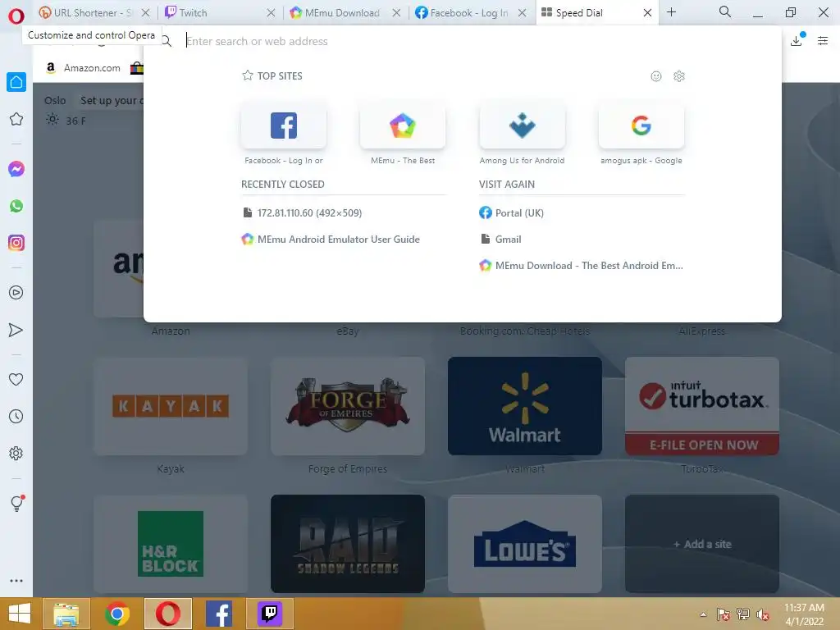Open the downloads icon in toolbar
The image size is (840, 630).
(797, 41)
